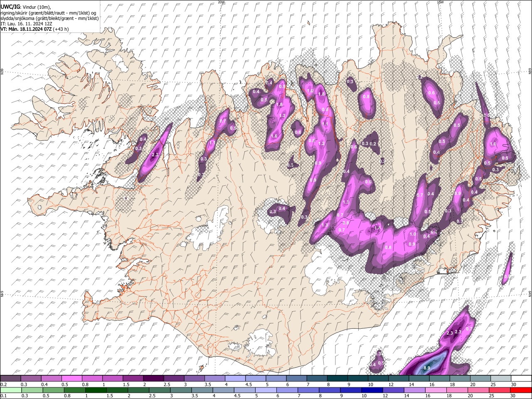Select lower legend swatch between 14 and 16
Screen dimensions: 532x399
[x=414, y=390]
